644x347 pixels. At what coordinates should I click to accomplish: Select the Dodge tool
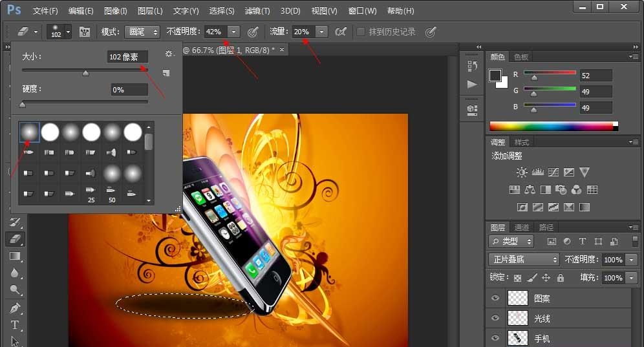point(16,290)
